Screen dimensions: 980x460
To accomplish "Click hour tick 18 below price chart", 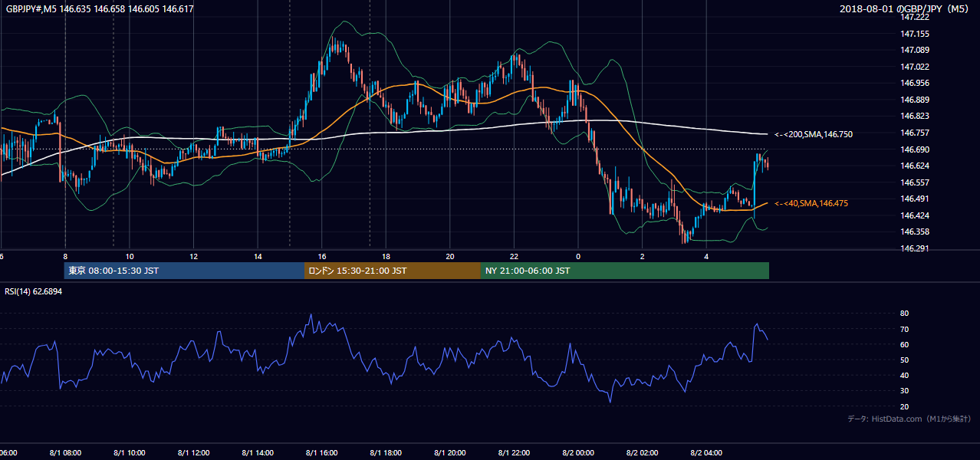I will click(x=386, y=257).
